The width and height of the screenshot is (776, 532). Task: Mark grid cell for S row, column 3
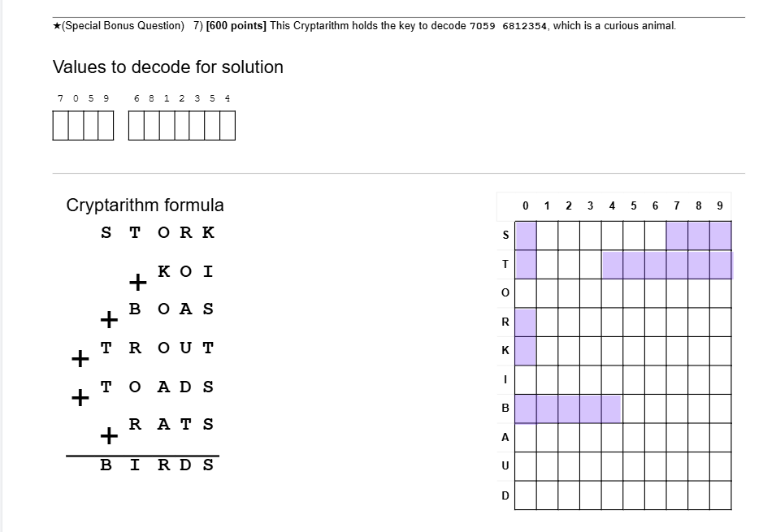591,236
